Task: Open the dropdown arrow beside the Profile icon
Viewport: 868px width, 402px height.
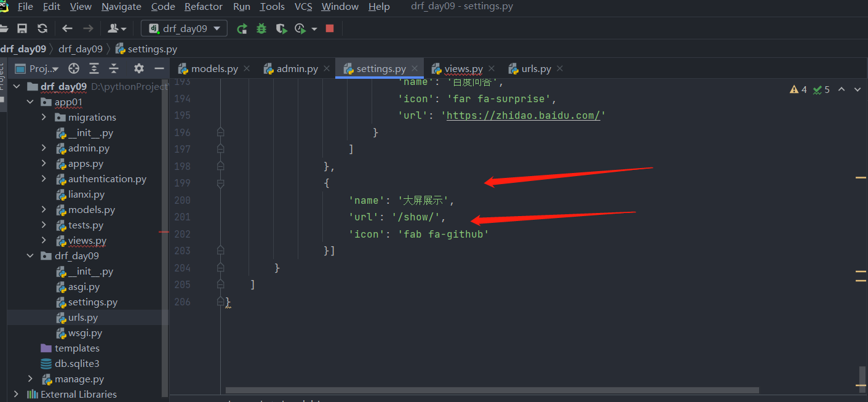Action: [314, 28]
